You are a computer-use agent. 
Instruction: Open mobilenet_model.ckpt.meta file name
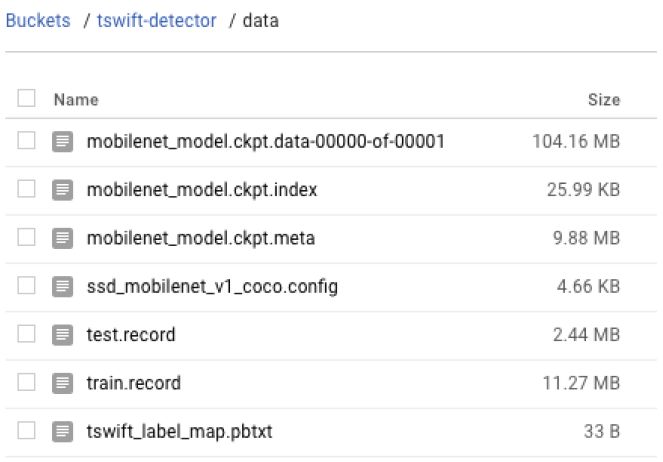[201, 238]
